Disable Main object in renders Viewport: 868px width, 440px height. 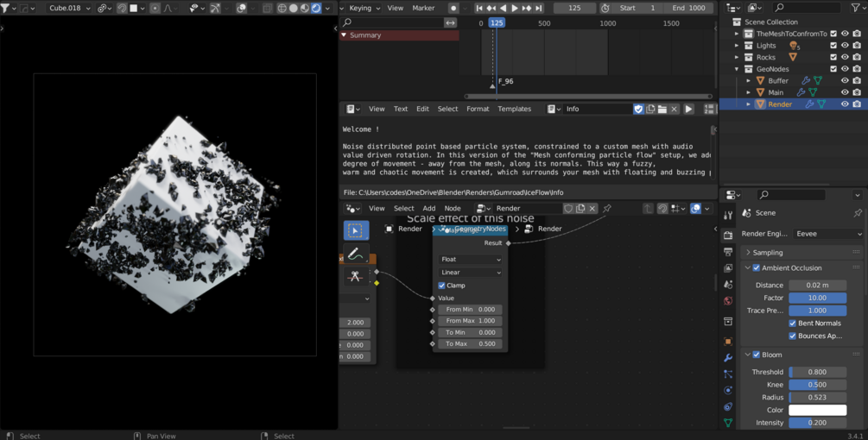click(857, 92)
